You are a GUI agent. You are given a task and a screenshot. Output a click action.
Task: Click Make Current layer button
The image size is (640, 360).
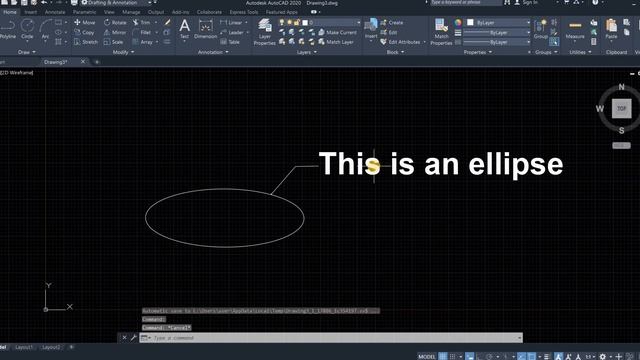[338, 32]
